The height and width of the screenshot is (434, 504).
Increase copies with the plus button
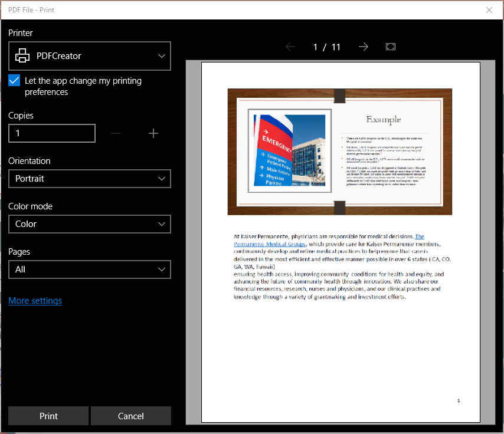(153, 133)
